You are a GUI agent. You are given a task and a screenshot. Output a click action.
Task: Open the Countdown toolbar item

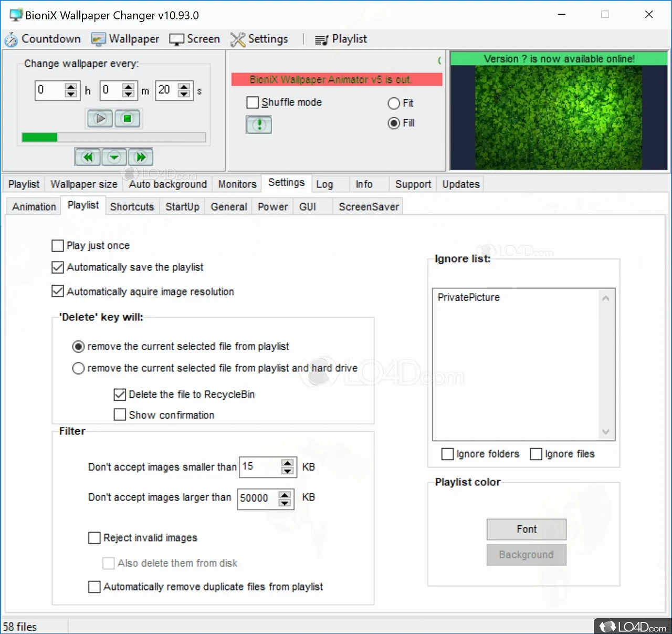43,39
